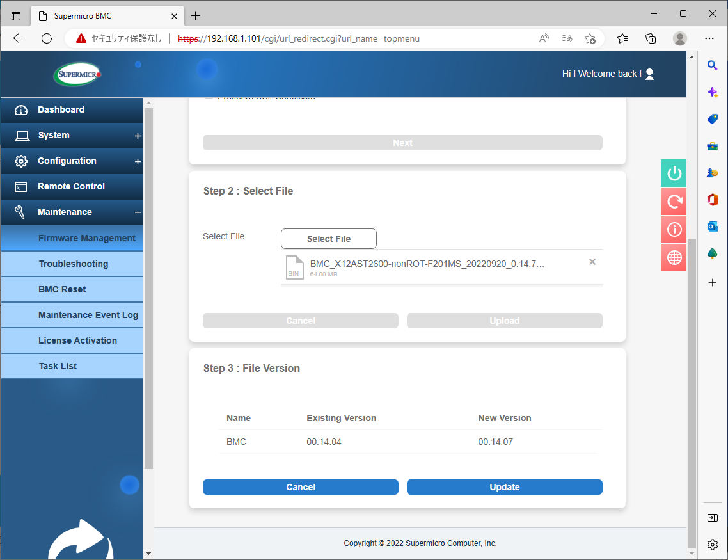Click the Supermicro logo
This screenshot has width=728, height=560.
point(77,74)
